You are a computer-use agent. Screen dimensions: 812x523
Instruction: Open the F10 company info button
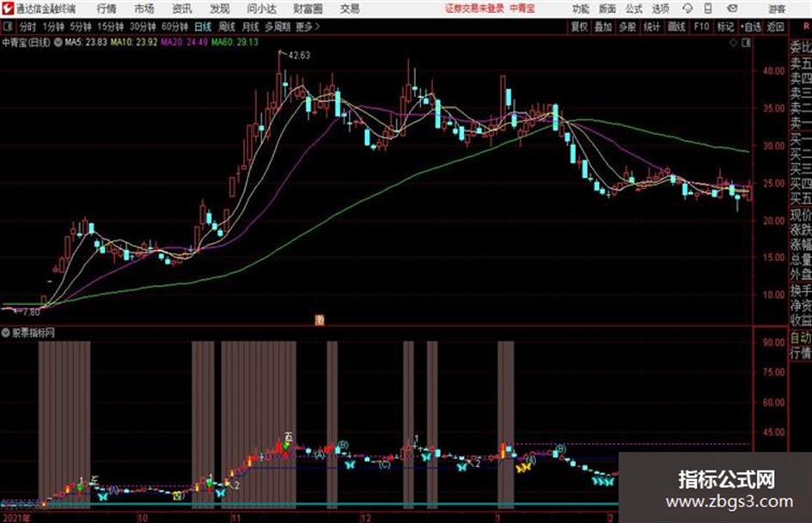point(701,27)
